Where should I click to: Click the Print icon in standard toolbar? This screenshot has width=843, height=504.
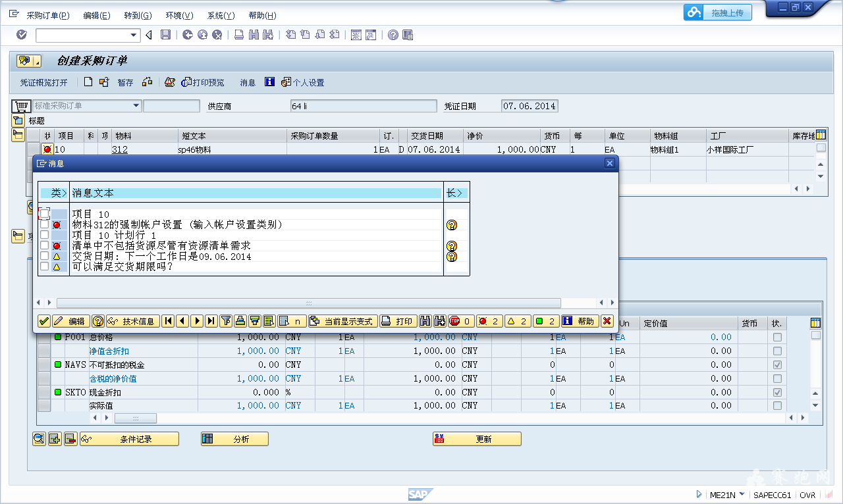pos(239,35)
